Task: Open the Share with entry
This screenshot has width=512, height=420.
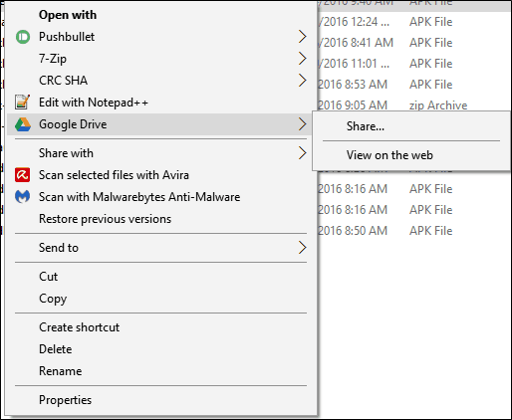Action: pyautogui.click(x=159, y=153)
